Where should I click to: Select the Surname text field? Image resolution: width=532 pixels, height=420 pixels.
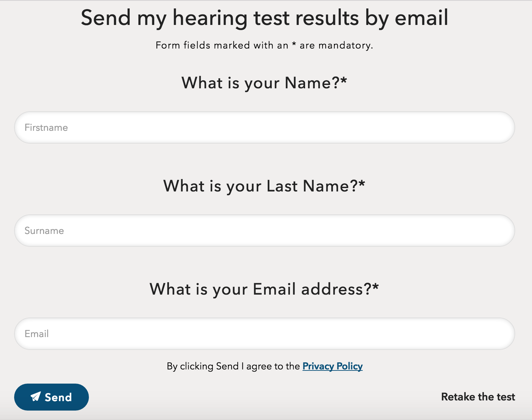264,231
